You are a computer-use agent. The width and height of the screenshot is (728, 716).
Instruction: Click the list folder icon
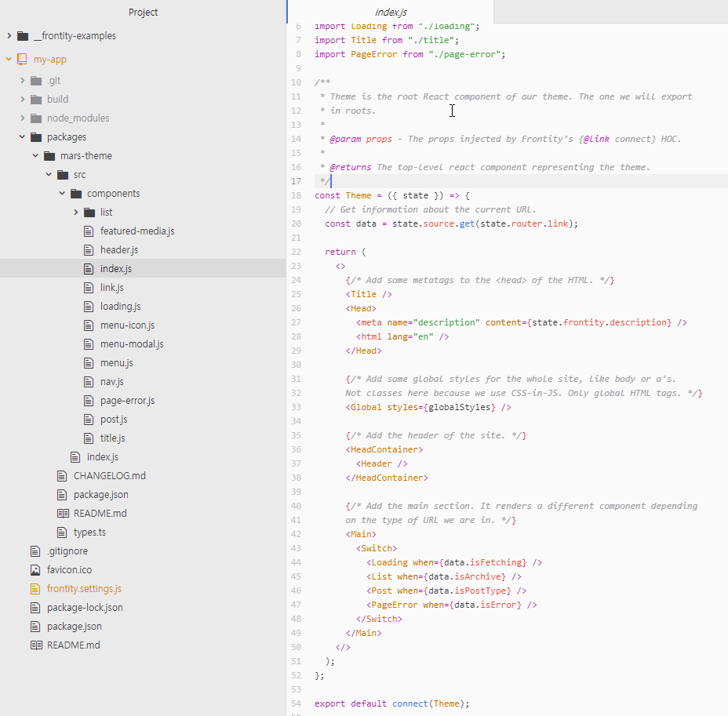(x=89, y=213)
